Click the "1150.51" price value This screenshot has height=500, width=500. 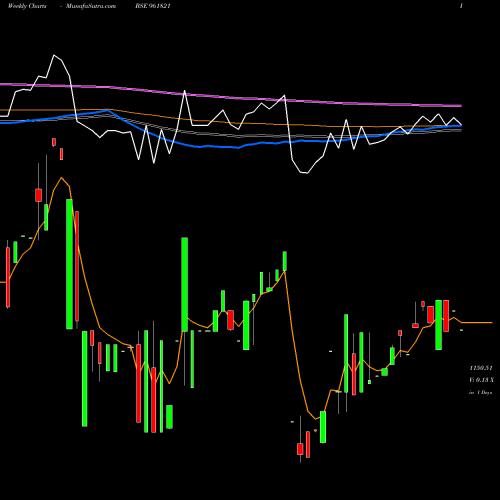tap(481, 368)
